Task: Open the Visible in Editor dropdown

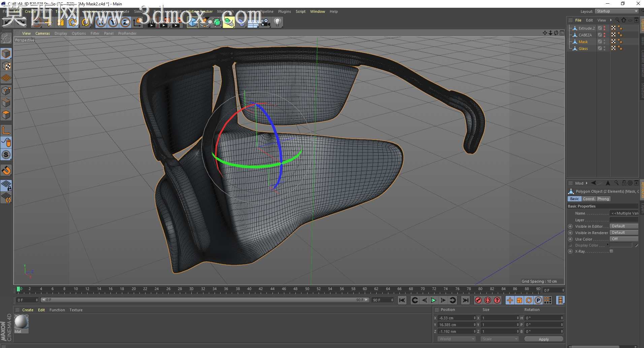Action: coord(624,226)
